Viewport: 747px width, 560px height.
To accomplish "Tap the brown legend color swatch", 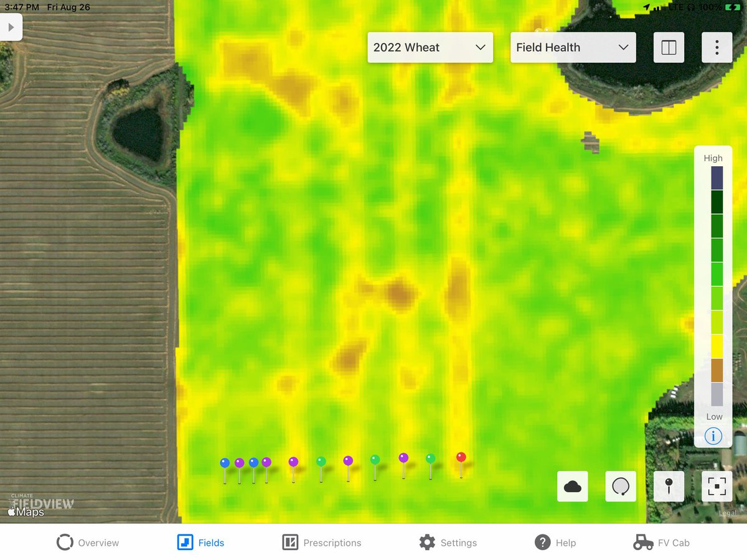I will point(716,370).
